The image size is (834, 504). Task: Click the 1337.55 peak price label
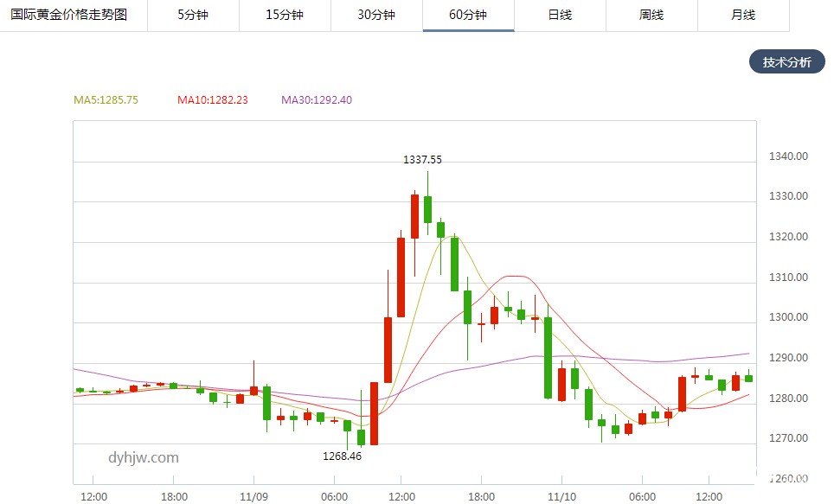(422, 159)
